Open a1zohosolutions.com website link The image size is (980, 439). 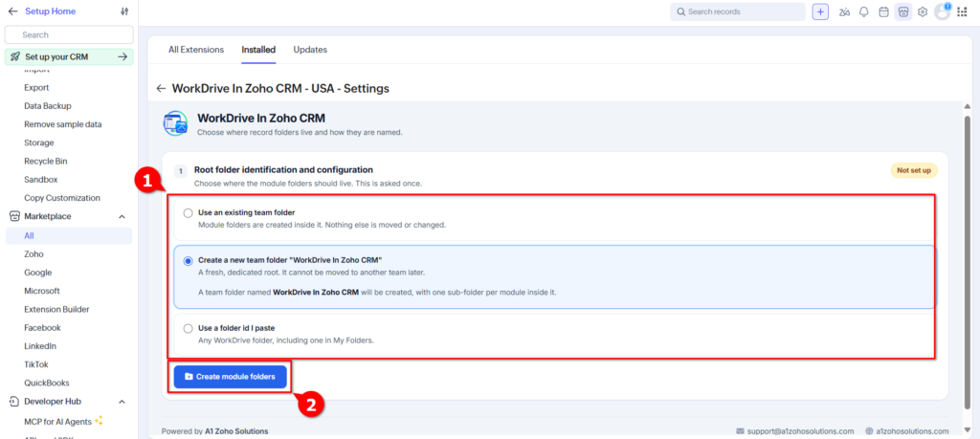[x=912, y=431]
